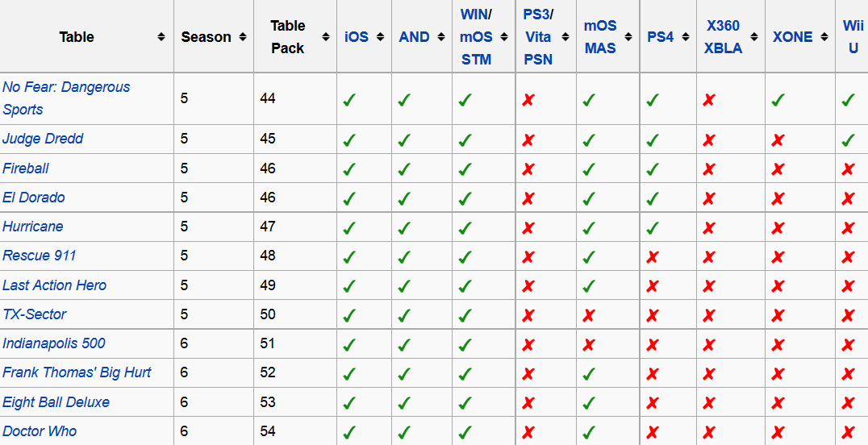Open the No Fear: Dangerous Sports link
The image size is (868, 445).
(x=66, y=87)
